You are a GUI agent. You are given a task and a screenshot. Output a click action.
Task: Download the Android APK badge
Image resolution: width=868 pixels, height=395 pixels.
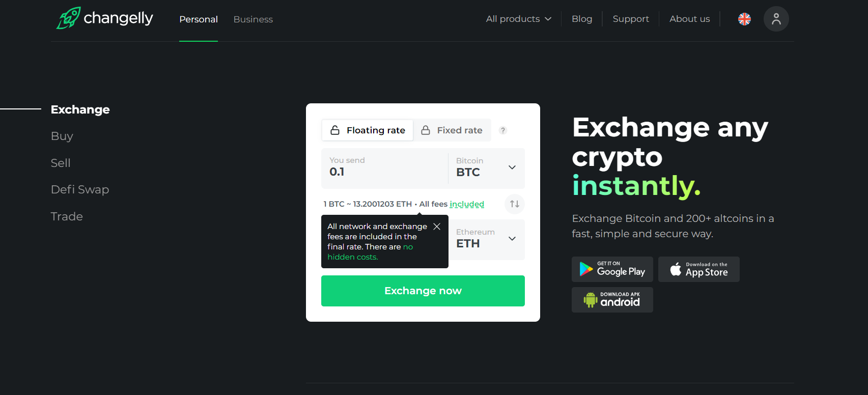click(x=612, y=300)
